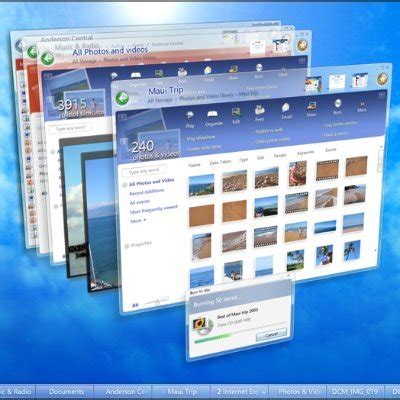Screen dimensions: 400x400
Task: Select All Photos and Video in sidebar
Action: (x=151, y=182)
